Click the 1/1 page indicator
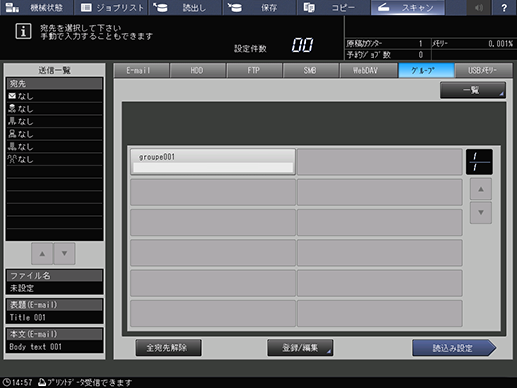The image size is (517, 388). [479, 162]
